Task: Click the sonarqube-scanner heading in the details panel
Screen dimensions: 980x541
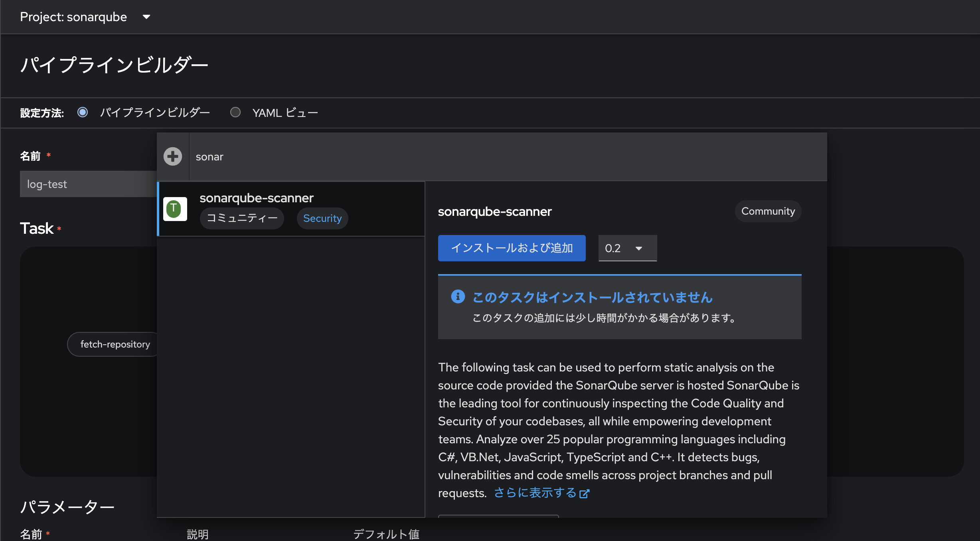Action: (x=494, y=211)
